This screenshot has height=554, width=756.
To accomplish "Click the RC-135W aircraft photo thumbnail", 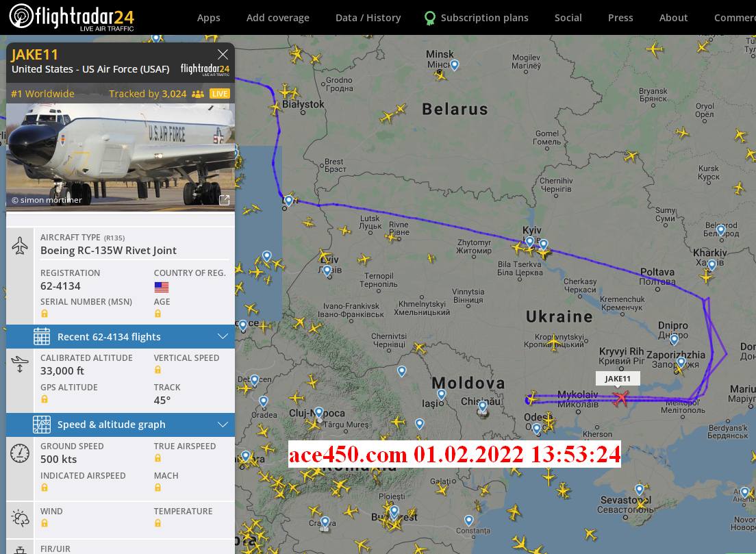I will 121,158.
